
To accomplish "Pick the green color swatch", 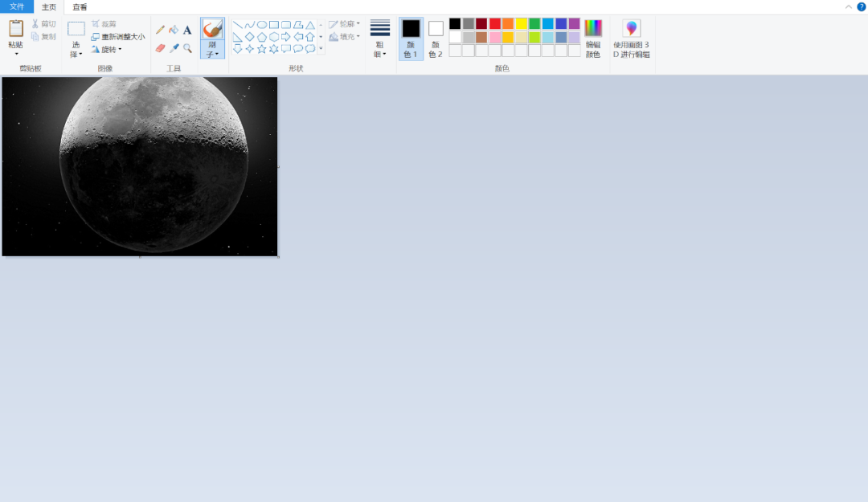I will (x=534, y=23).
